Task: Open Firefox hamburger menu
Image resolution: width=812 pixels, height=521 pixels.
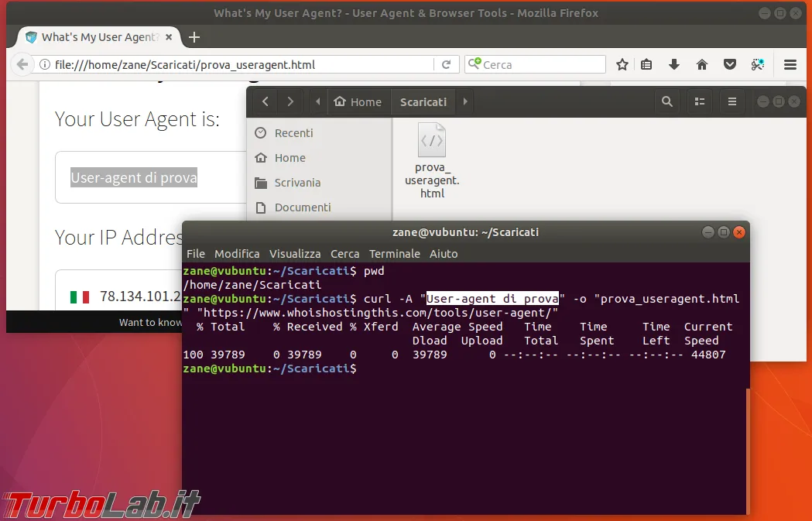Action: tap(790, 65)
